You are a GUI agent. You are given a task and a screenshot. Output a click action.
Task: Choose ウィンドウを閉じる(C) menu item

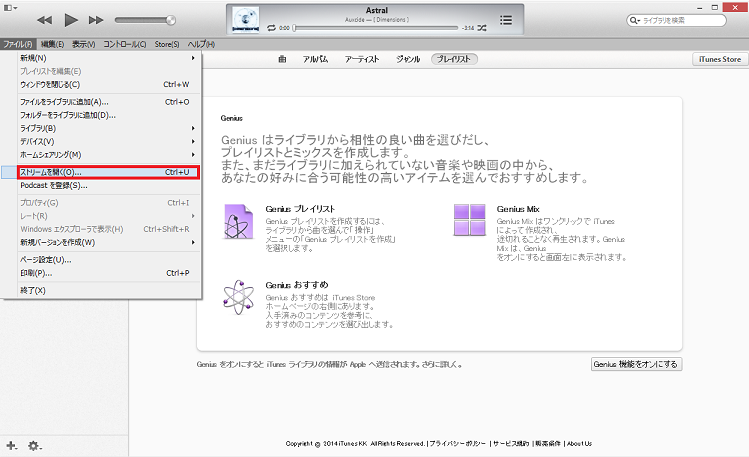tap(108, 85)
